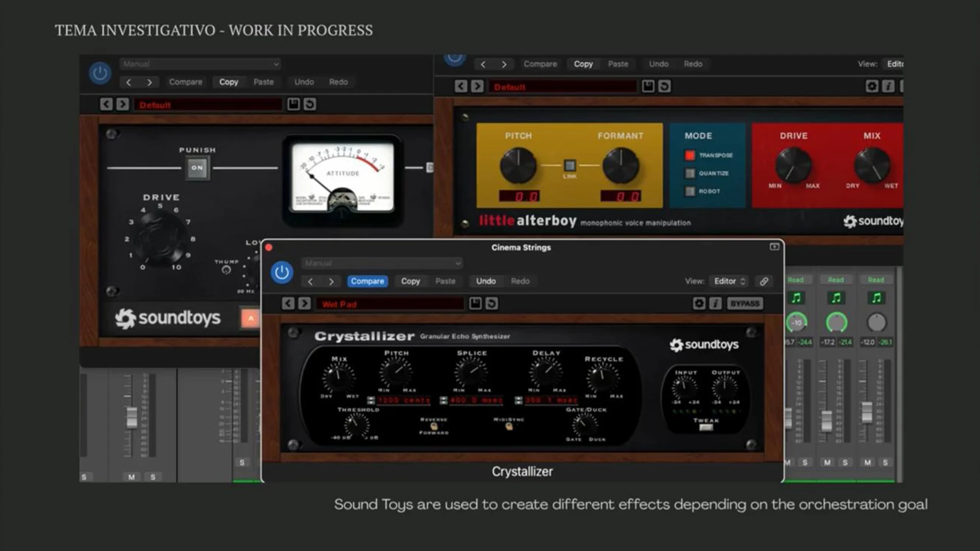The height and width of the screenshot is (551, 980).
Task: Click the music note icon on the -12.0 strip
Action: (x=876, y=298)
